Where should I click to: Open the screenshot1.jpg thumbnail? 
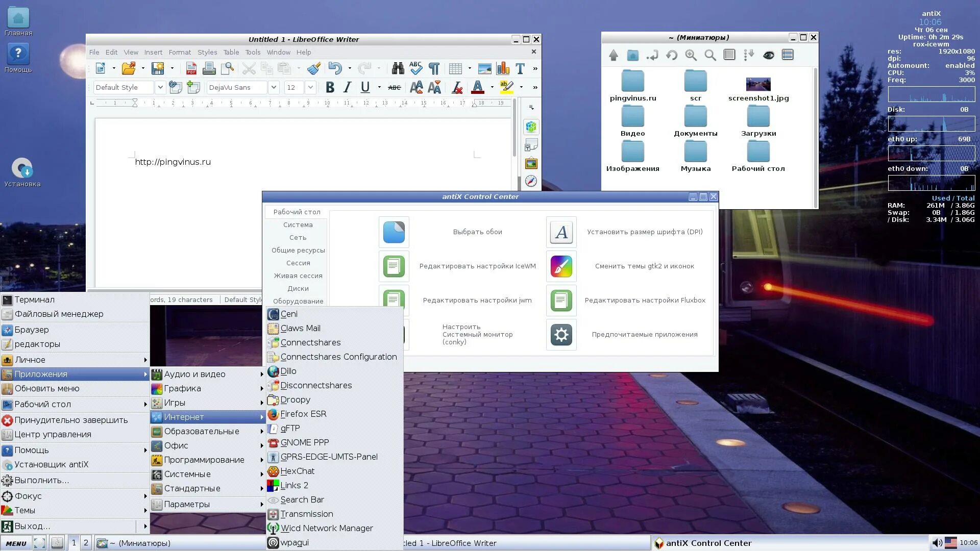click(x=758, y=85)
